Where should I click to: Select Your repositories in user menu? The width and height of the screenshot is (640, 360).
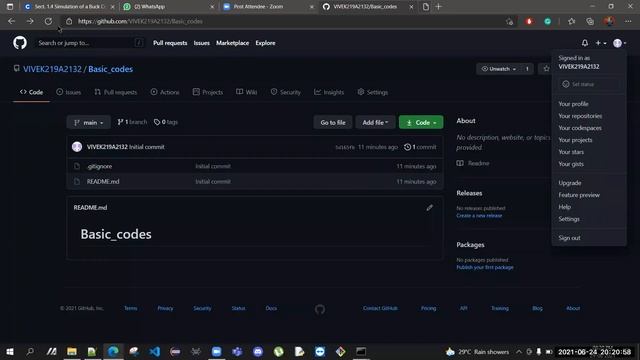coord(580,116)
